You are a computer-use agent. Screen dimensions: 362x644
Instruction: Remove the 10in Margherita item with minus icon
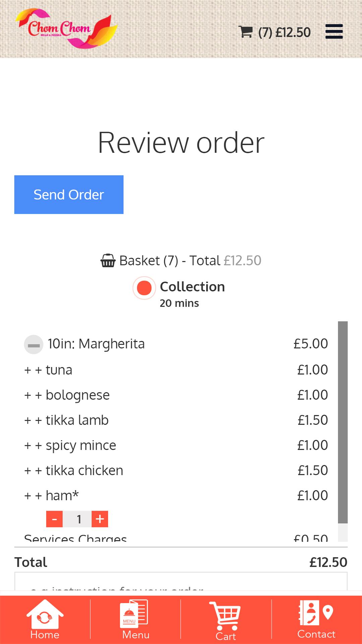pyautogui.click(x=34, y=344)
